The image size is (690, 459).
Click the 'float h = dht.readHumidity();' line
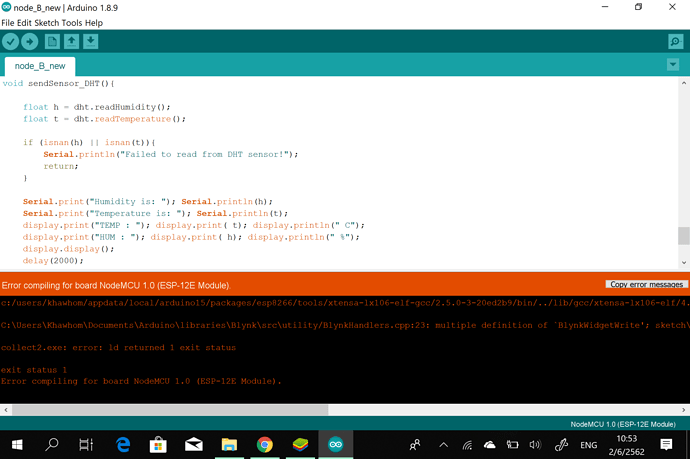coord(97,107)
